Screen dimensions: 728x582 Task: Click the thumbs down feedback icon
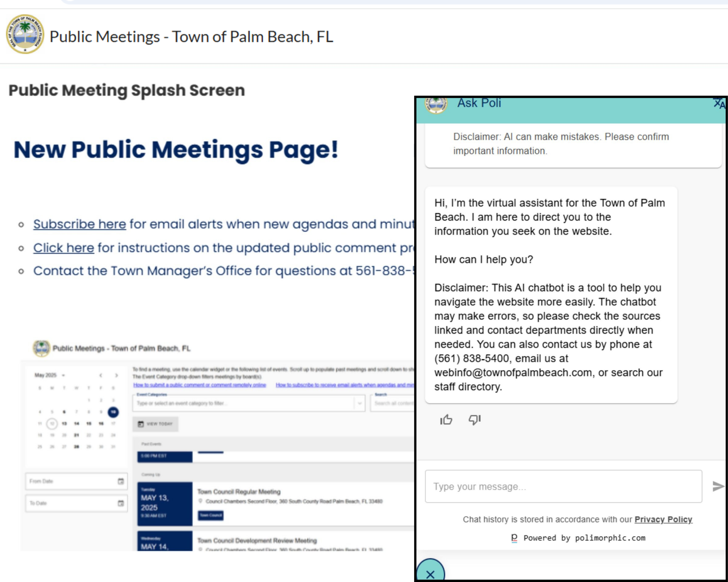474,420
